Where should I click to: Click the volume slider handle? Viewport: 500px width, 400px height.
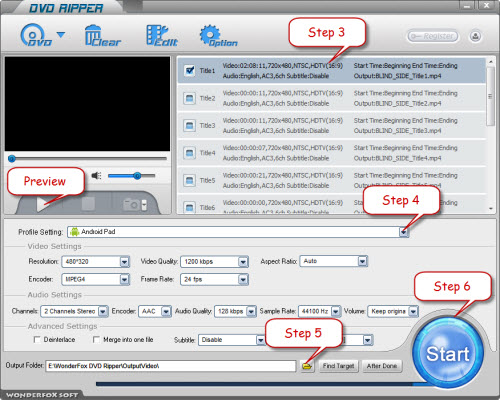coord(137,176)
